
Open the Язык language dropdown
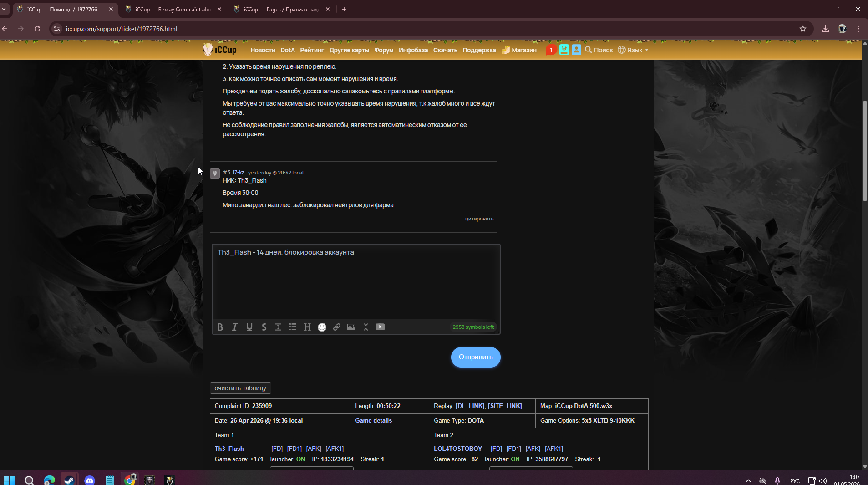click(633, 50)
